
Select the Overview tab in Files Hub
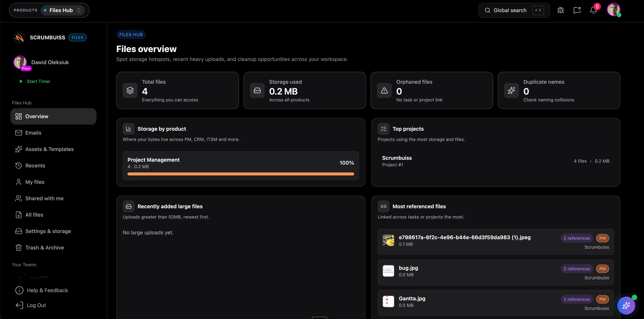tap(37, 116)
